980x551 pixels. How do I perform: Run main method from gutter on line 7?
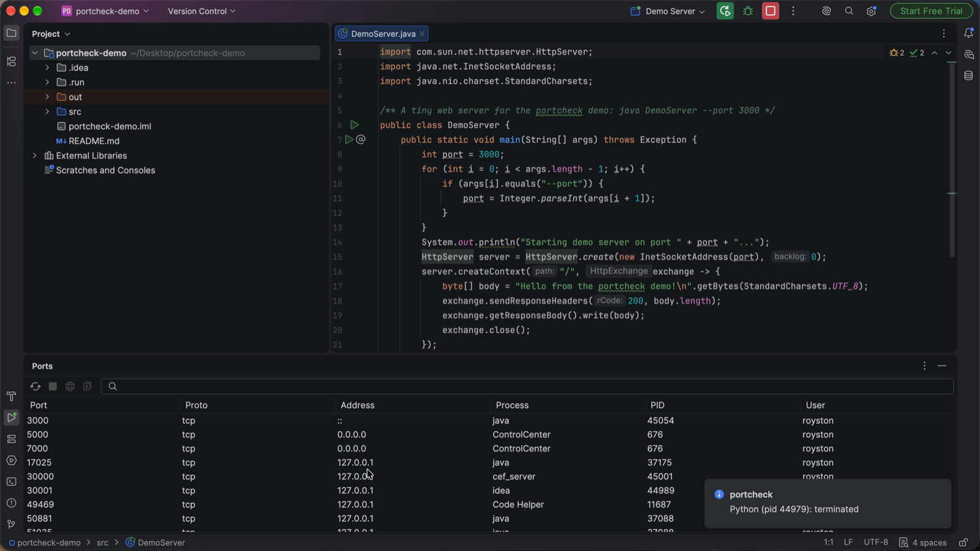(349, 140)
